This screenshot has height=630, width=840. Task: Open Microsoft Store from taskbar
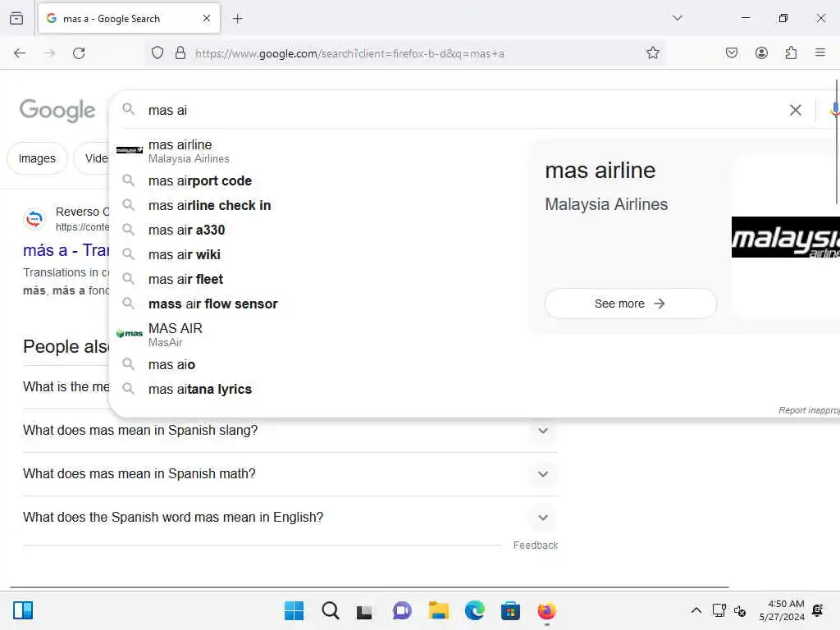[x=510, y=610]
